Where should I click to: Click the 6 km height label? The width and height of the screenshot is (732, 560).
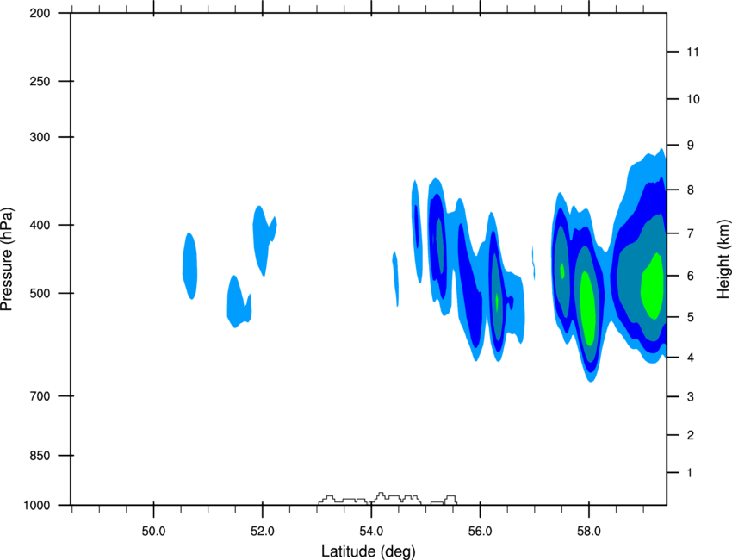click(x=691, y=276)
